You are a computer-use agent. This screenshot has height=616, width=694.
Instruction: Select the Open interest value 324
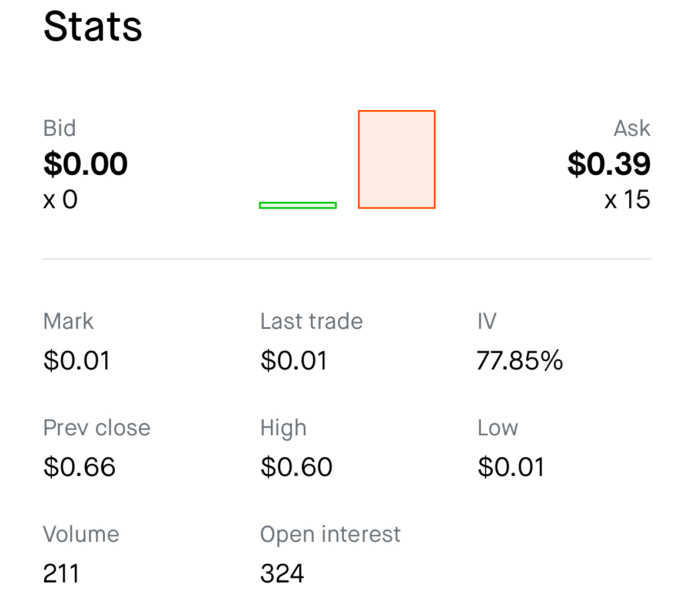(282, 574)
